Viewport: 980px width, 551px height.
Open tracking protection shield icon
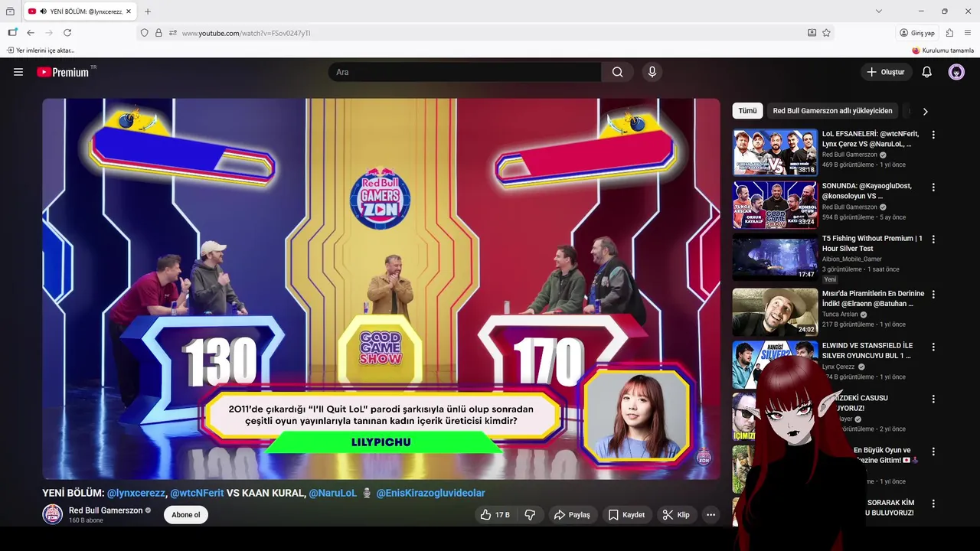[144, 33]
